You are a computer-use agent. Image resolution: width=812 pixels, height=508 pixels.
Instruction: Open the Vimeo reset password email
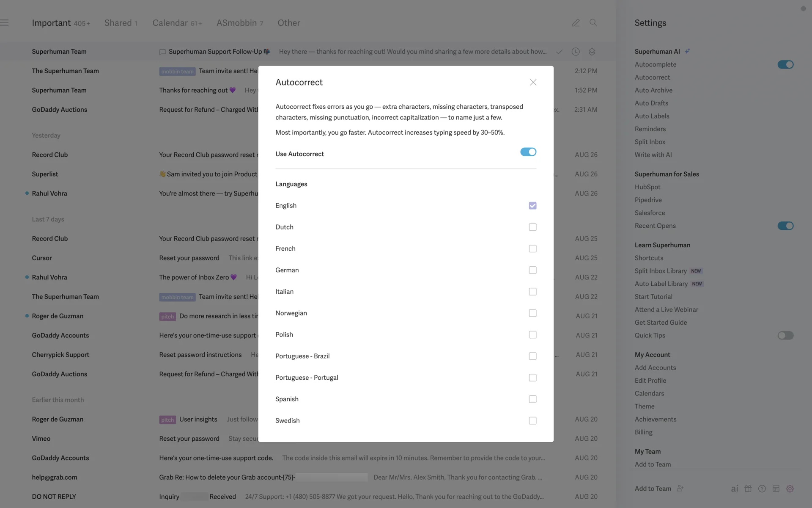point(189,439)
